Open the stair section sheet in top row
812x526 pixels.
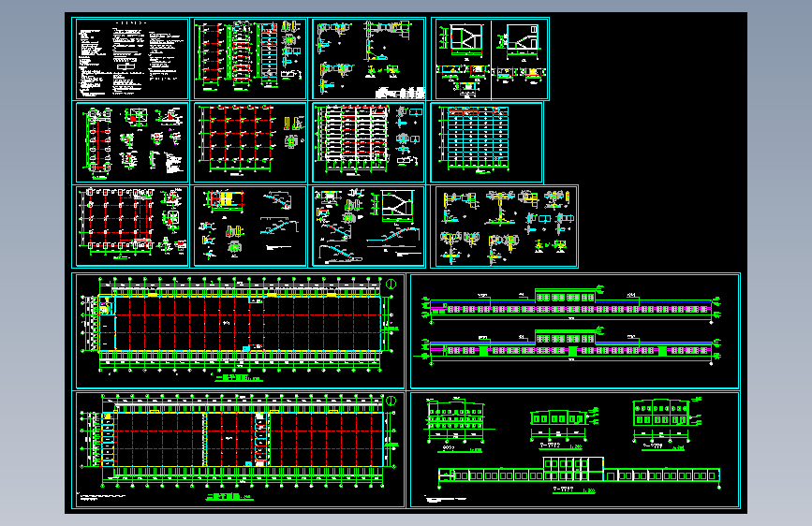coord(491,59)
